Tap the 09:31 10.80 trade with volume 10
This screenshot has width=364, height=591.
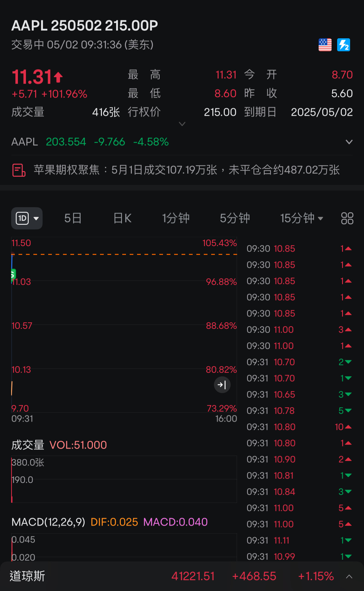tap(299, 427)
